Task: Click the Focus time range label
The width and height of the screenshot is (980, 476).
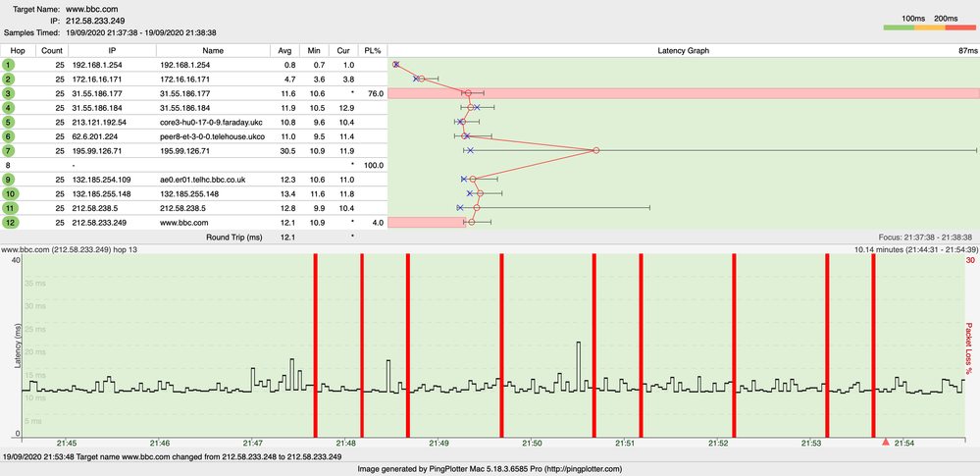Action: click(x=928, y=237)
